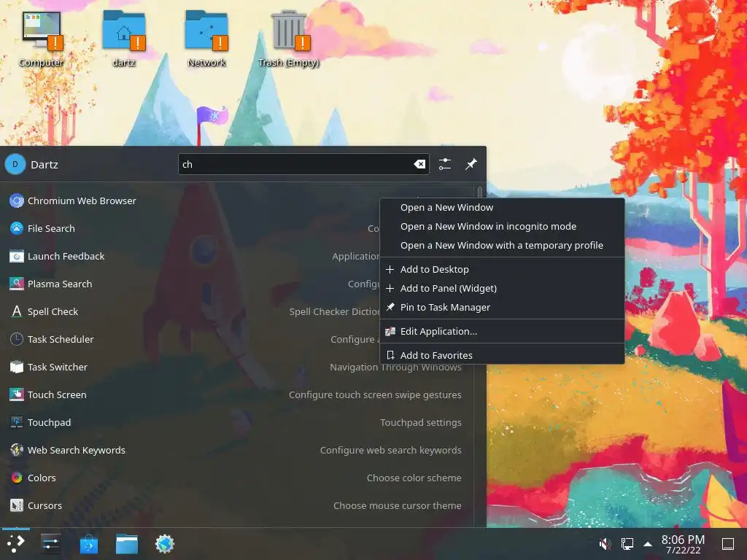This screenshot has height=560, width=747.
Task: Click the Task Scheduler clock icon
Action: click(x=17, y=339)
